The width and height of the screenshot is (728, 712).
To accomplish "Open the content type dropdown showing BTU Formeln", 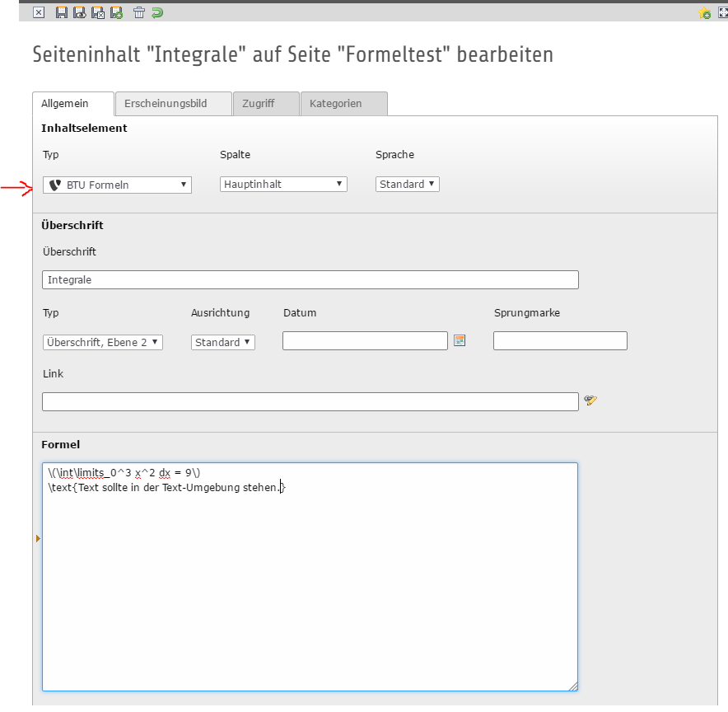I will (x=117, y=185).
